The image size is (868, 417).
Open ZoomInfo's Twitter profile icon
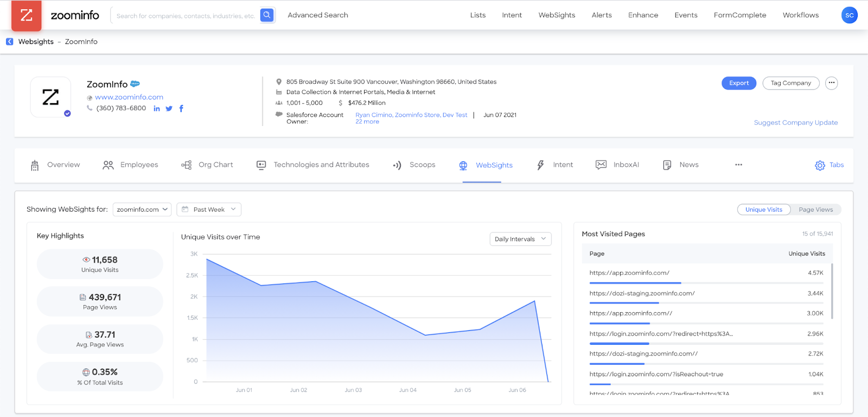click(x=169, y=109)
